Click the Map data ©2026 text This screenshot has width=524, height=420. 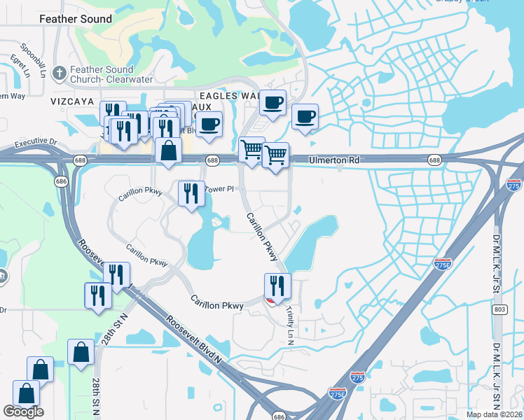(x=494, y=414)
